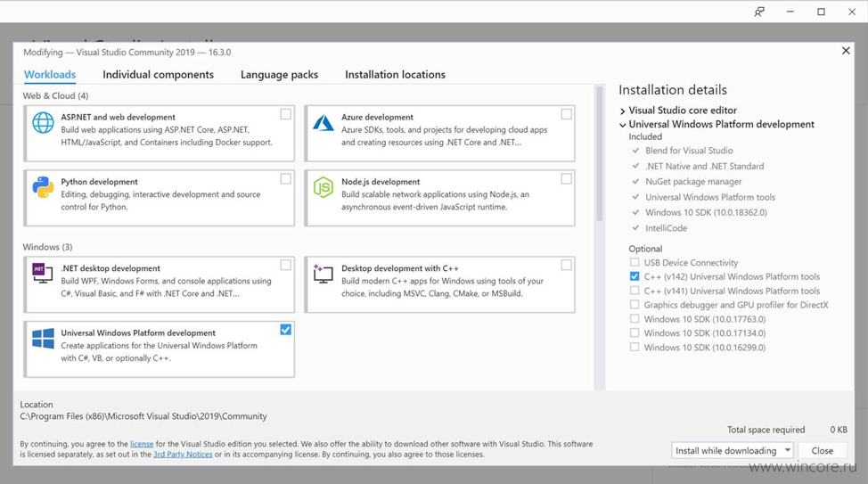Switch to the Workloads tab
The image size is (868, 484).
tap(50, 74)
